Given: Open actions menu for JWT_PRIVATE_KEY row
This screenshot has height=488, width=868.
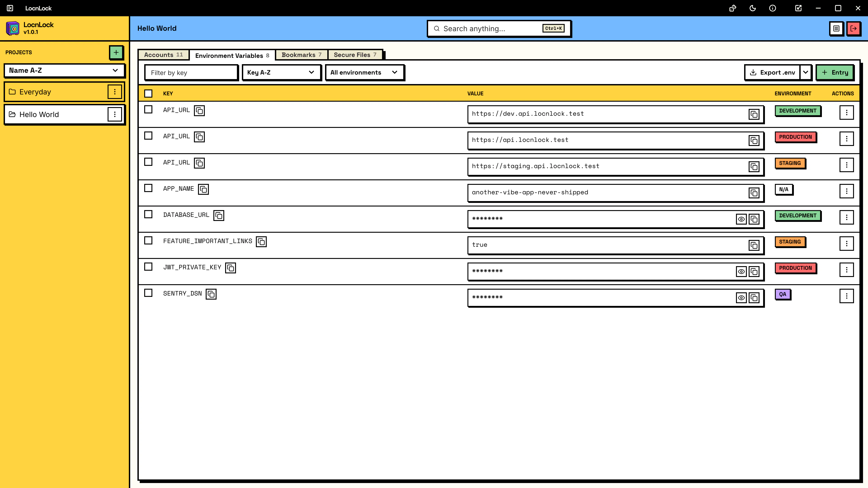Looking at the screenshot, I should [x=847, y=270].
